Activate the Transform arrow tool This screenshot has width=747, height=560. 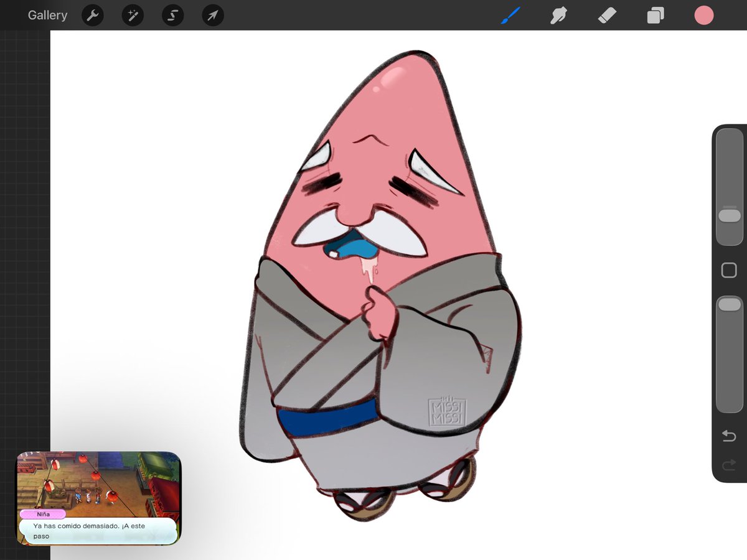tap(213, 16)
